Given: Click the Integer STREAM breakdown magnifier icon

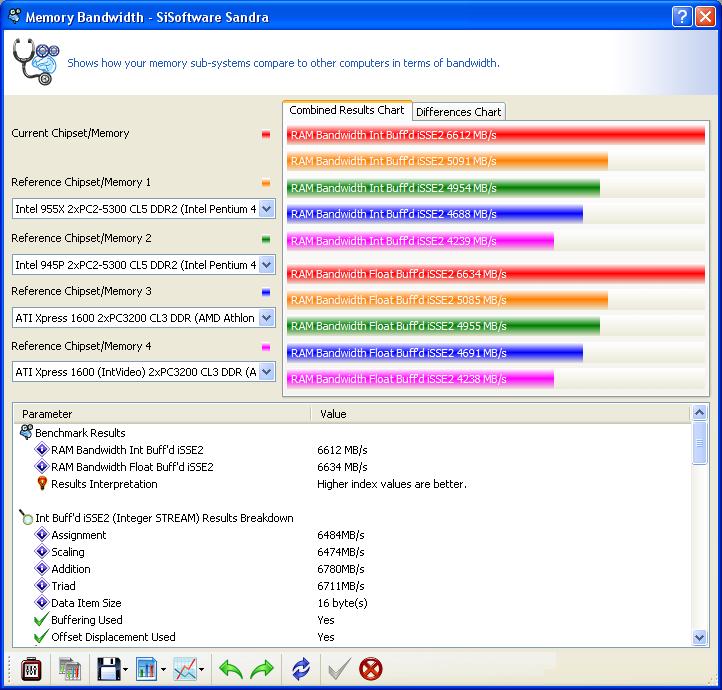Looking at the screenshot, I should point(26,517).
